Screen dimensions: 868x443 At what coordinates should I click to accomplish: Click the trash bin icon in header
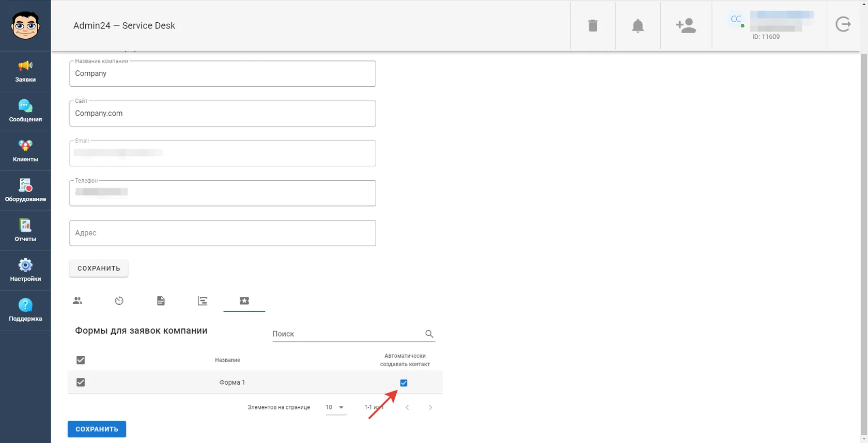pos(593,25)
